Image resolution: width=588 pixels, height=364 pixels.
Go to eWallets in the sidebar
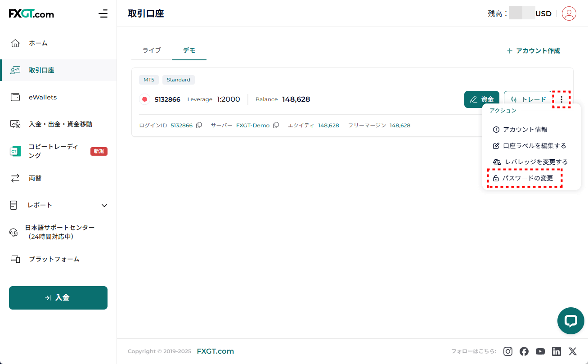[43, 97]
